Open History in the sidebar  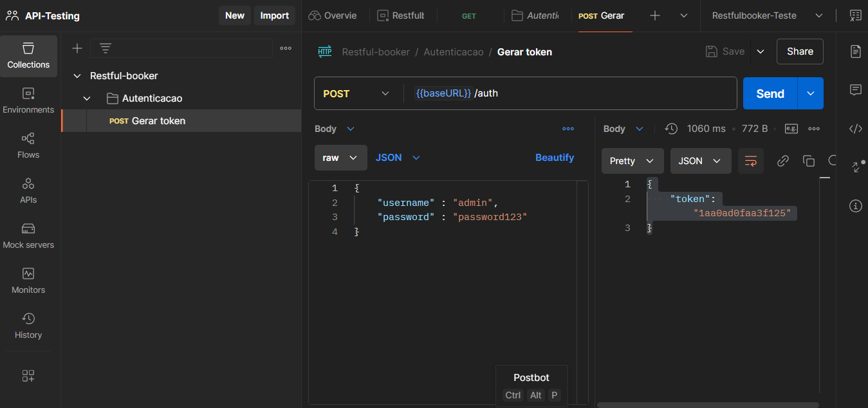click(x=28, y=326)
